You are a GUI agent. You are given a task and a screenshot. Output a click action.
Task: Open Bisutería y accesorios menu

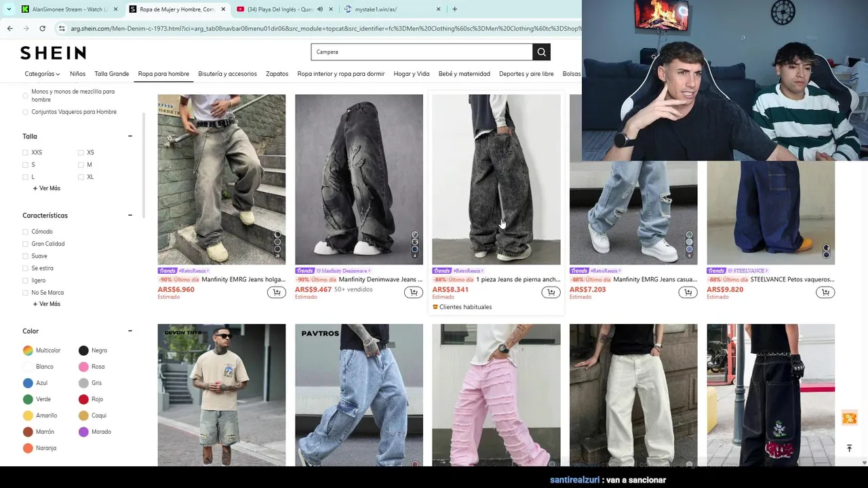(x=227, y=74)
